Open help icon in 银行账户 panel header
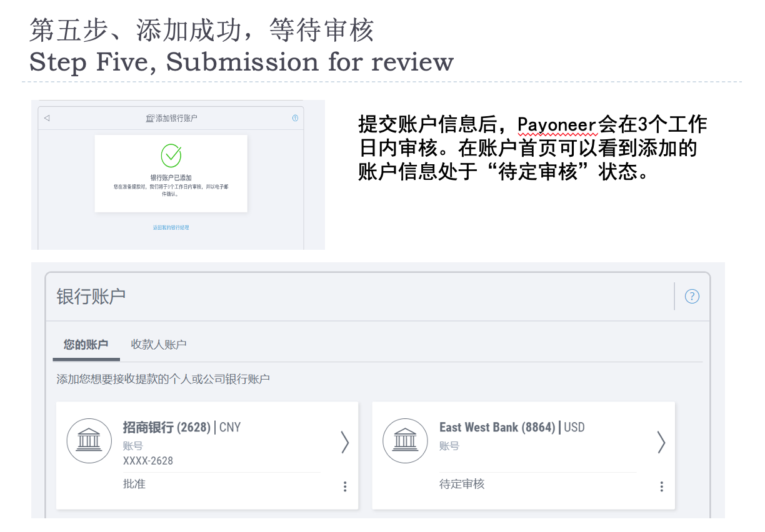The image size is (765, 532). pyautogui.click(x=692, y=297)
